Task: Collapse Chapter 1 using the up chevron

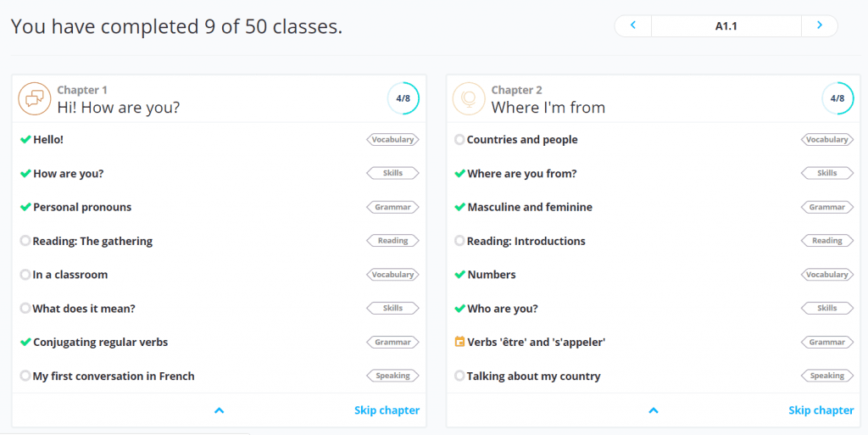Action: coord(220,410)
